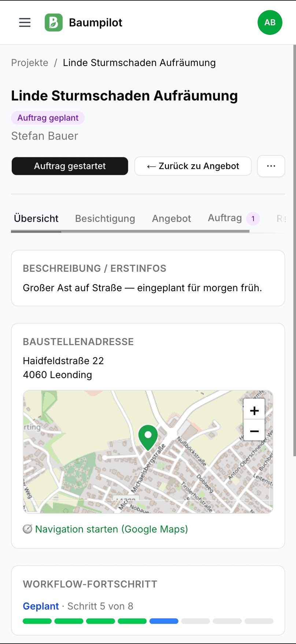This screenshot has height=644, width=296.
Task: Click the text 4060 Leonding
Action: coord(58,375)
